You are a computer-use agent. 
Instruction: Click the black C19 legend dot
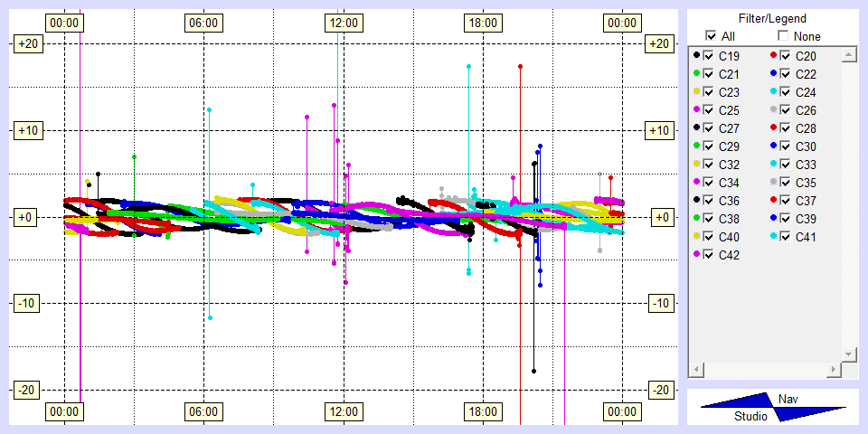(696, 56)
